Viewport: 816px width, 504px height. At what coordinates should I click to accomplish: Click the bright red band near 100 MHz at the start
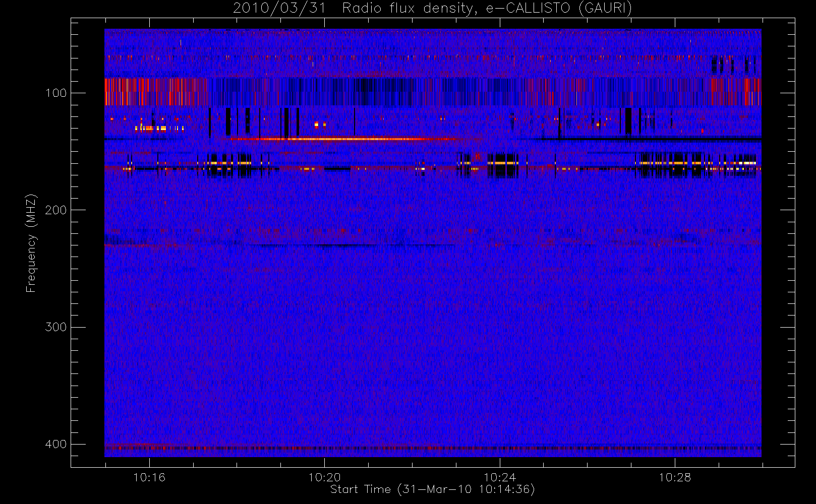coord(156,92)
